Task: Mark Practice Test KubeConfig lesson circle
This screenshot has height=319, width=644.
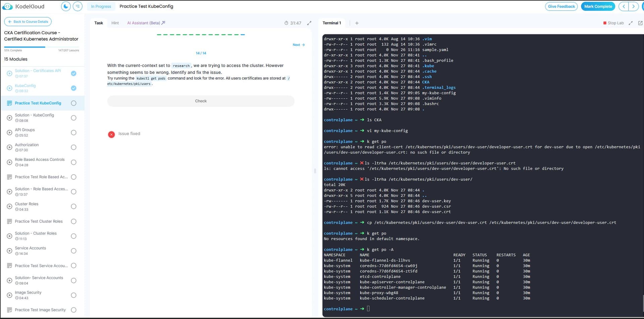Action: pyautogui.click(x=74, y=103)
